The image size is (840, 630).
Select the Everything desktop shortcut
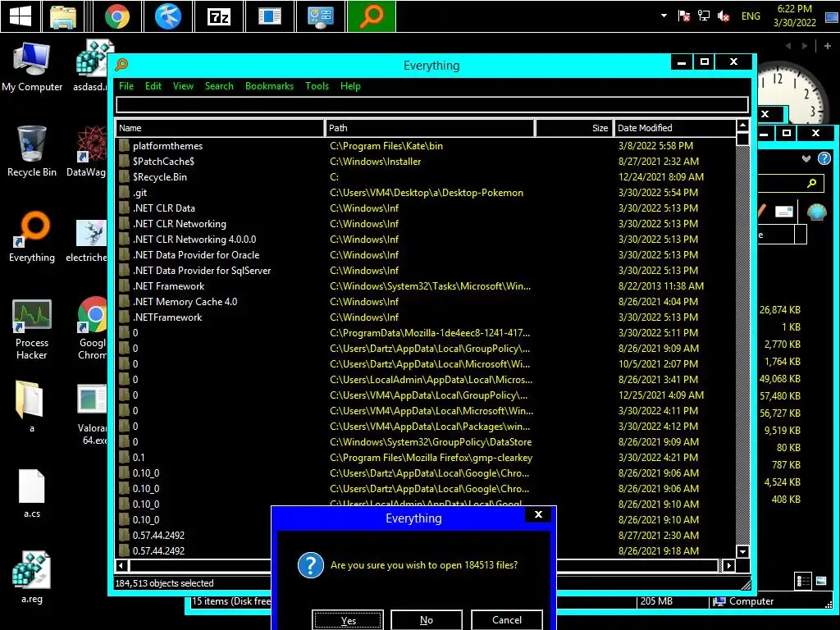tap(32, 237)
